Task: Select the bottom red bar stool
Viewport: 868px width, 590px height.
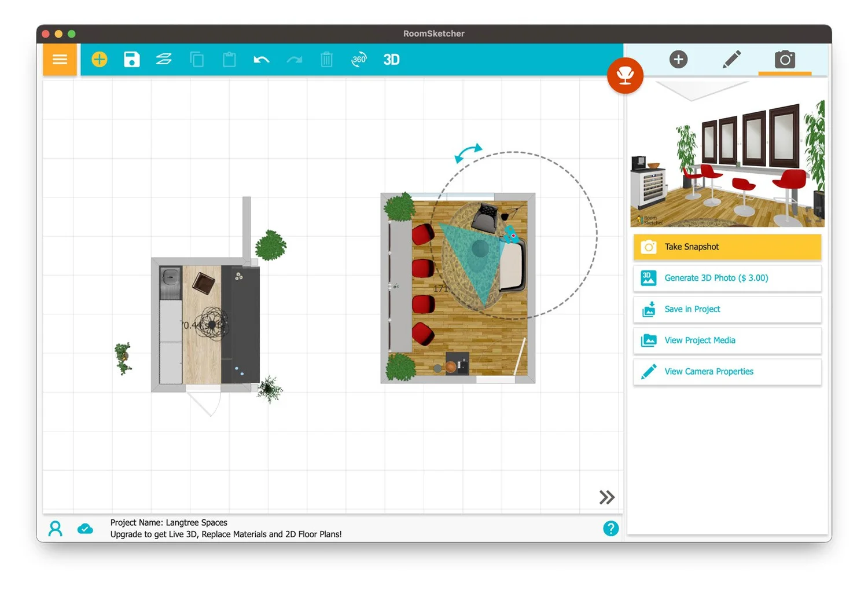Action: click(x=422, y=334)
